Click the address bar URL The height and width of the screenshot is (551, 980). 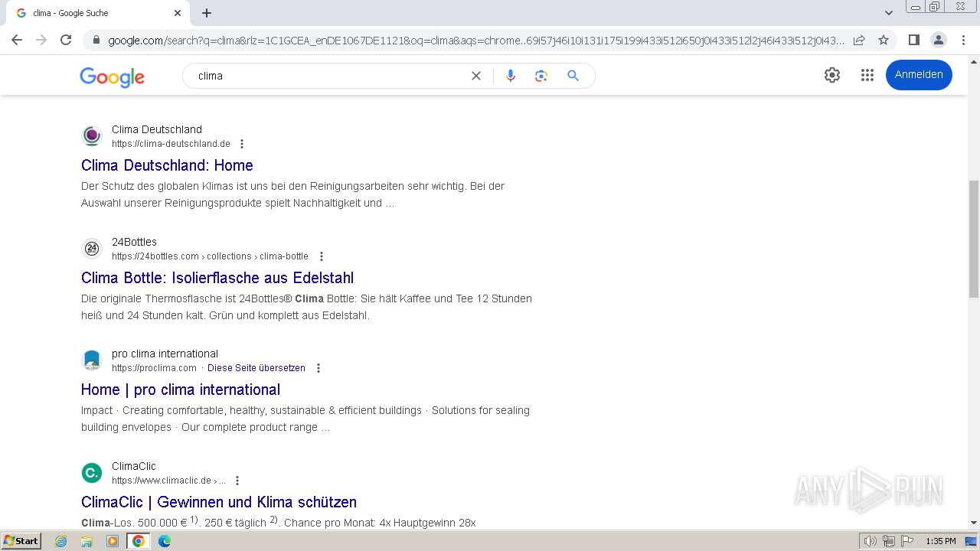point(475,40)
